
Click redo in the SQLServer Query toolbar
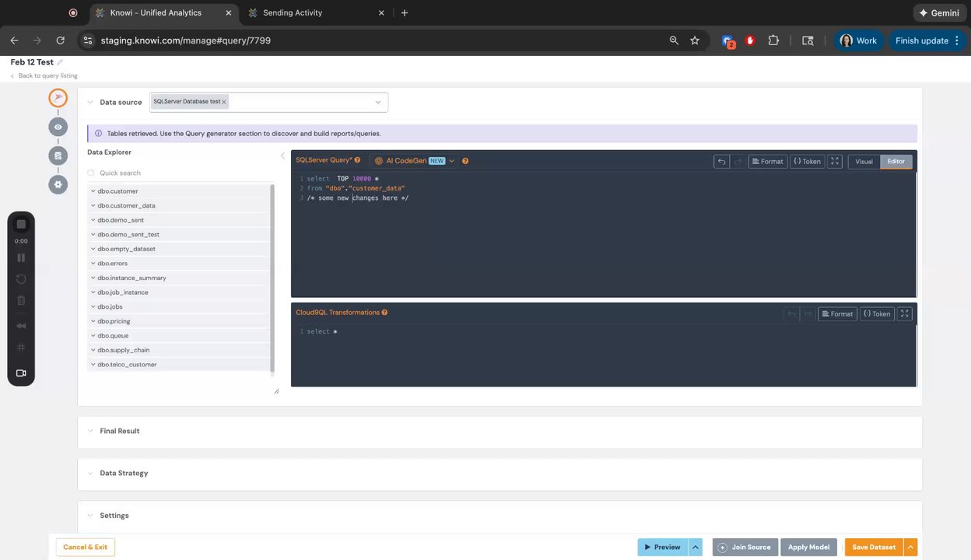click(x=738, y=161)
